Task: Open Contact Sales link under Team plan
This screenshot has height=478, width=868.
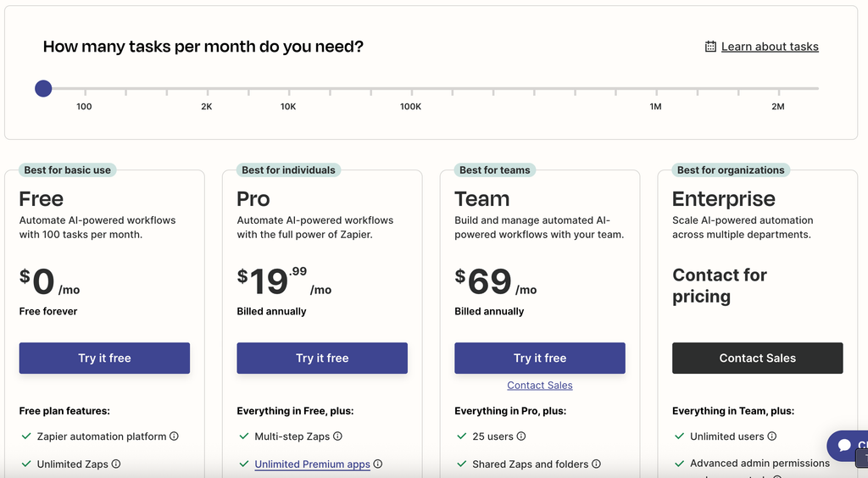Action: 540,385
